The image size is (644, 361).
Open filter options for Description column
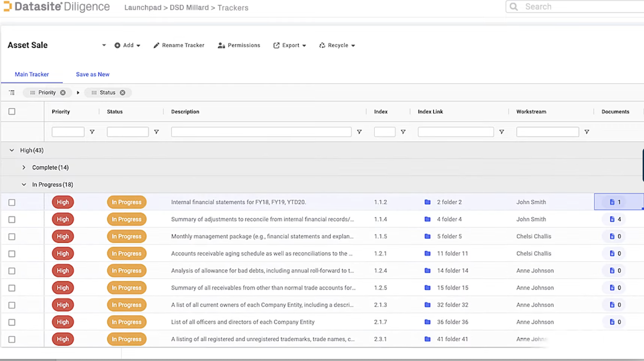(x=359, y=132)
